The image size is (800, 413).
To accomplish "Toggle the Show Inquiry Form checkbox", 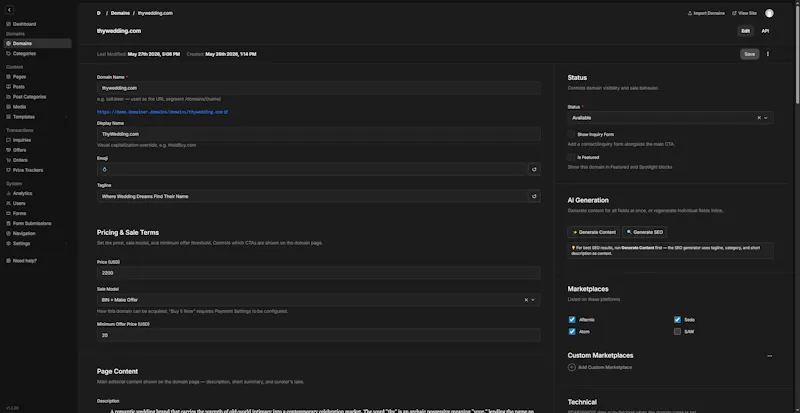I will pos(571,135).
